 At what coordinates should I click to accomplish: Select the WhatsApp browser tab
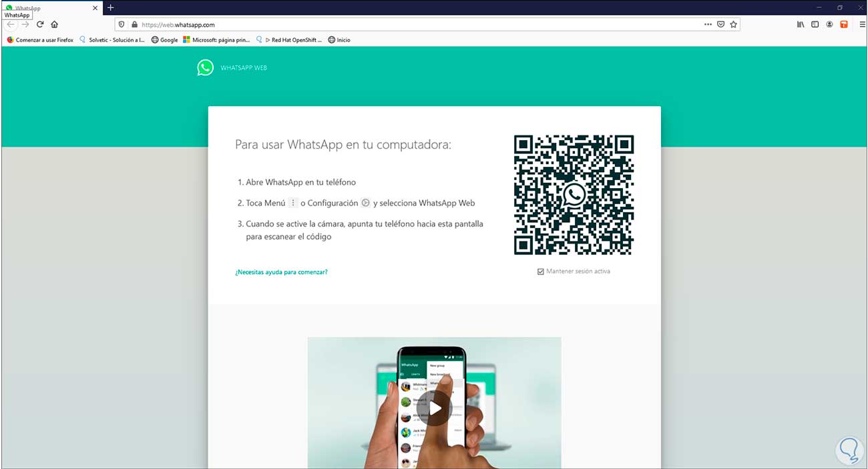coord(52,8)
